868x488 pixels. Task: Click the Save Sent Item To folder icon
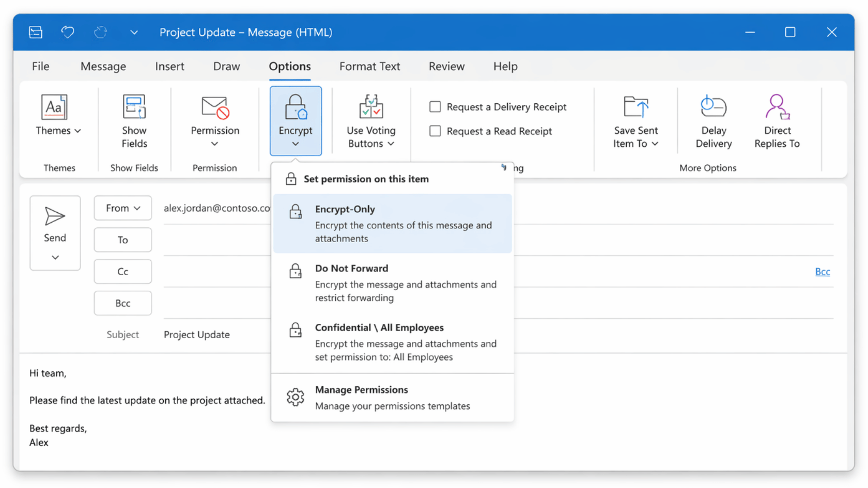(636, 107)
